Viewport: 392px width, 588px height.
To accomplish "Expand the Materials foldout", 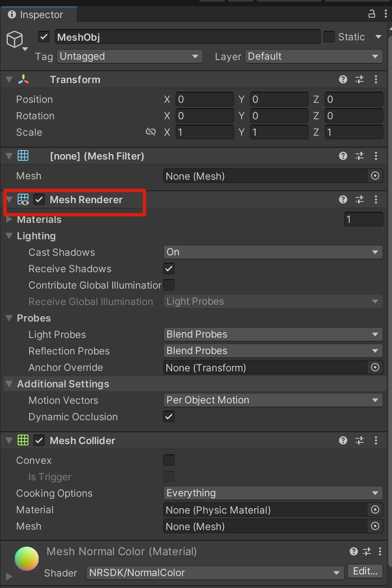I will click(x=9, y=220).
